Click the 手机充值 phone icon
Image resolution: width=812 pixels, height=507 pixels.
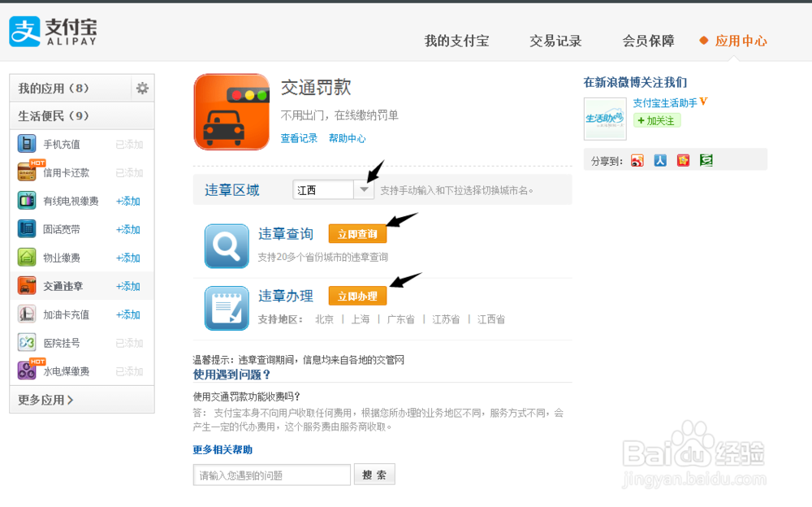coord(27,144)
